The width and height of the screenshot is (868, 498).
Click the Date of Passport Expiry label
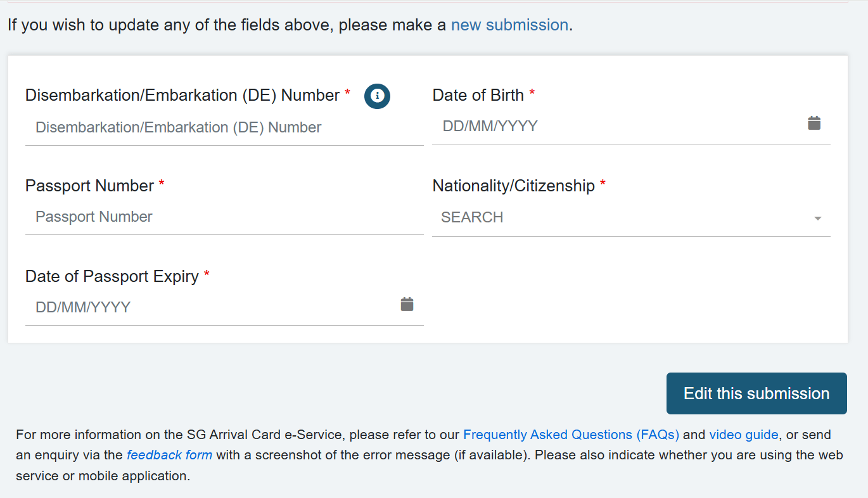click(112, 277)
